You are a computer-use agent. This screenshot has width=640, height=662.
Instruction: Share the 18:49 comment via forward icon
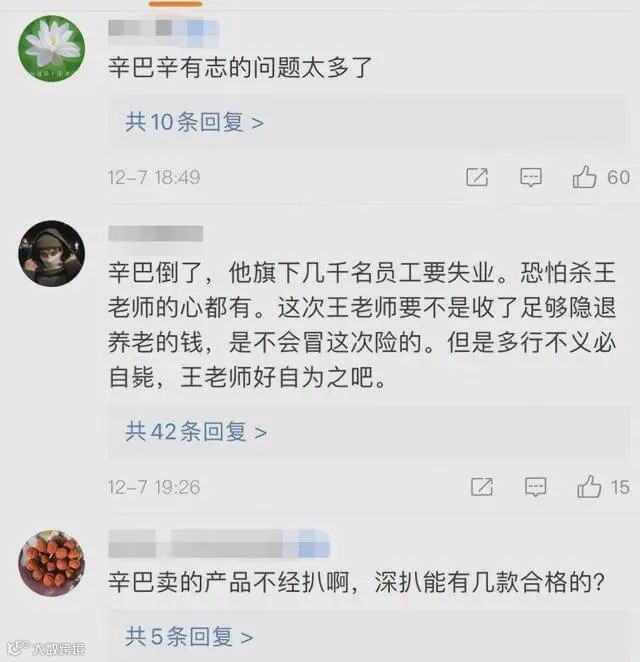click(x=477, y=177)
